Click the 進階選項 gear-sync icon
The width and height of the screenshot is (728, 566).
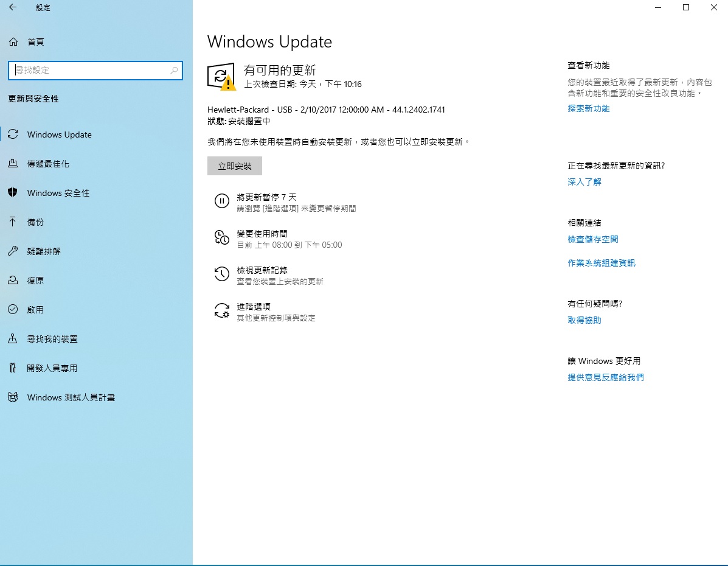point(222,311)
